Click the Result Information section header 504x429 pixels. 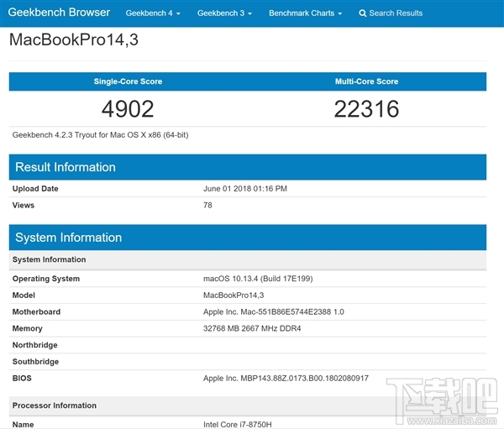click(248, 167)
